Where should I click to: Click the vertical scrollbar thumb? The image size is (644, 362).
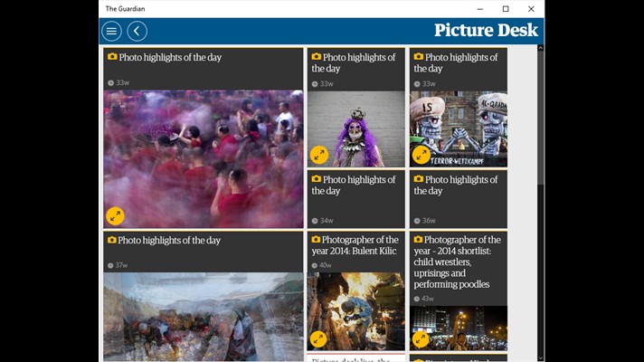541,118
